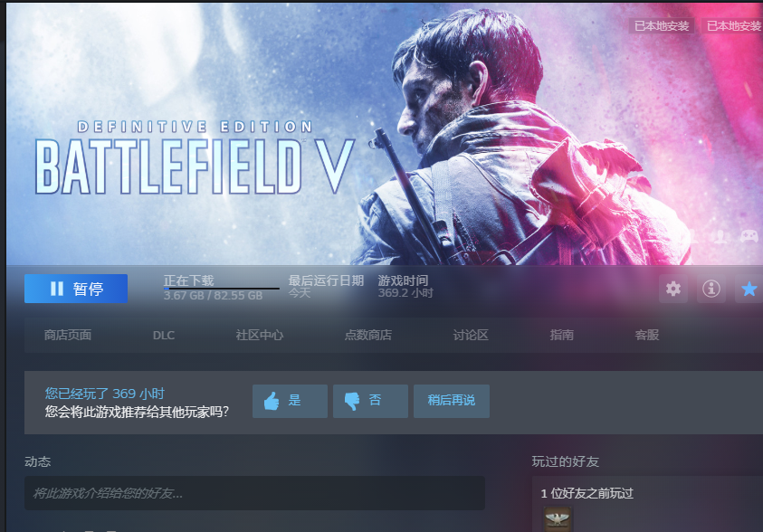Choose thumbs down 否 for recommendation
The height and width of the screenshot is (532, 763).
pyautogui.click(x=370, y=401)
